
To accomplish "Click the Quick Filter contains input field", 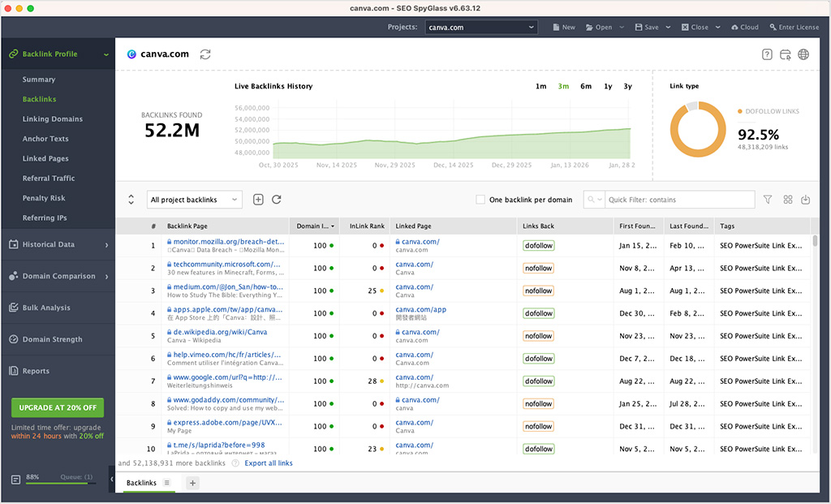I will coord(679,200).
